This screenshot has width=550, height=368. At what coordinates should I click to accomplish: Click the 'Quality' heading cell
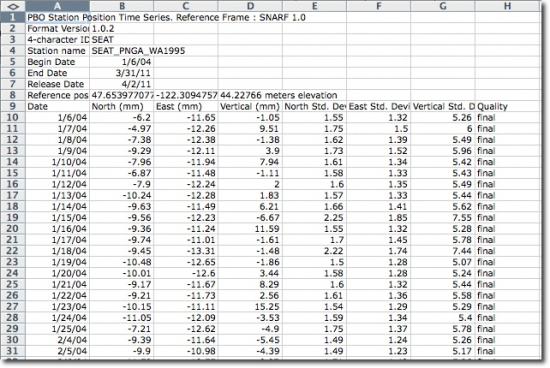[508, 106]
